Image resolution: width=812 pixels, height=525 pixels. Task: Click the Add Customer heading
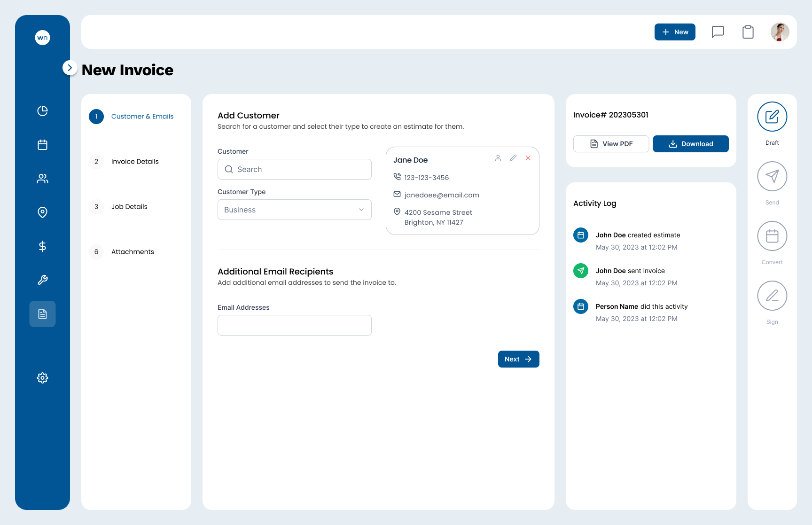[x=249, y=116]
